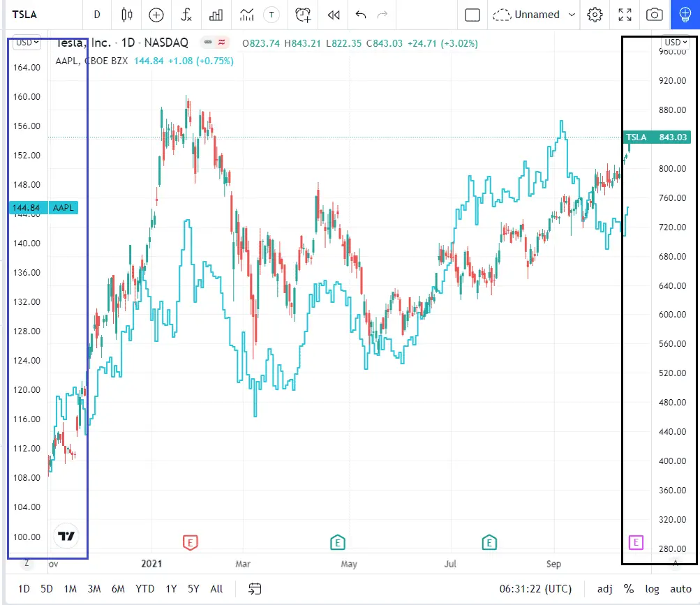The height and width of the screenshot is (605, 700).
Task: Select the 6M time range
Action: point(118,589)
